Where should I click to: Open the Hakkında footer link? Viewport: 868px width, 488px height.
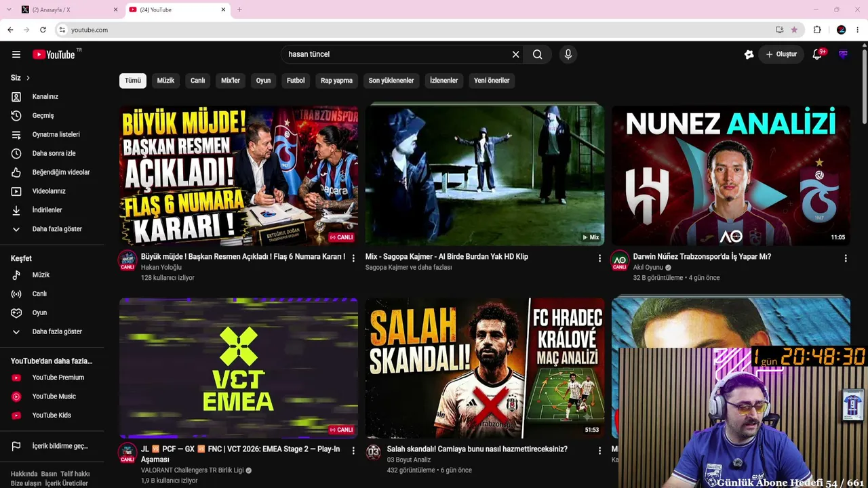[x=24, y=474]
